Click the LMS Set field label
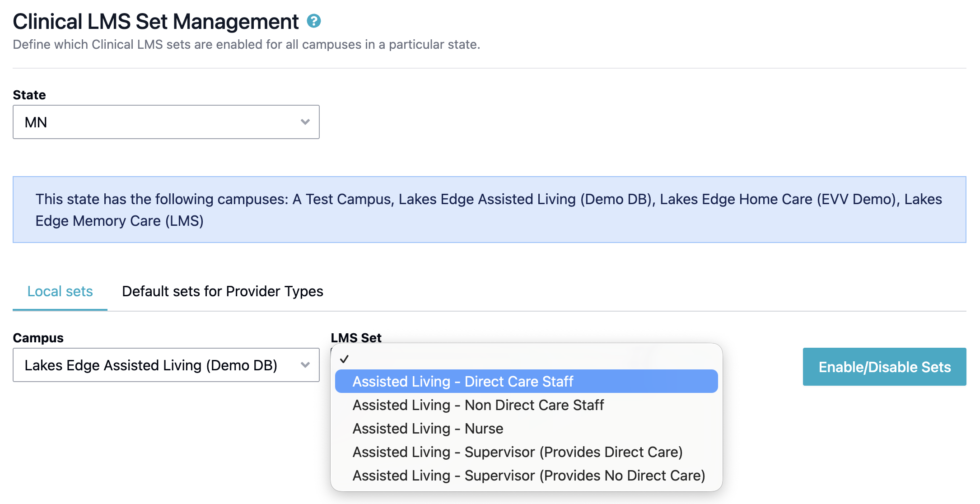 356,338
